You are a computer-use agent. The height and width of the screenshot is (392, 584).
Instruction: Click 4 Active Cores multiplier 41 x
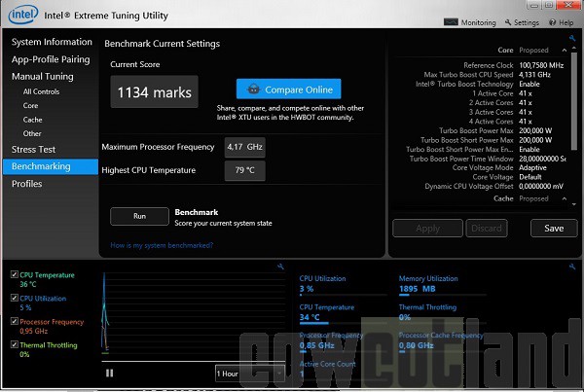tap(526, 122)
